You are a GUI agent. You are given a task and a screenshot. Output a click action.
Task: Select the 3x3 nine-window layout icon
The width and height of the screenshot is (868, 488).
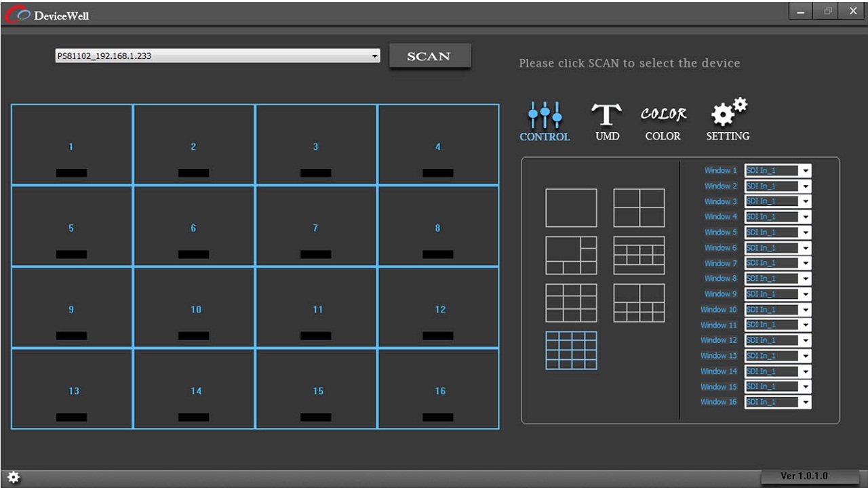point(571,303)
